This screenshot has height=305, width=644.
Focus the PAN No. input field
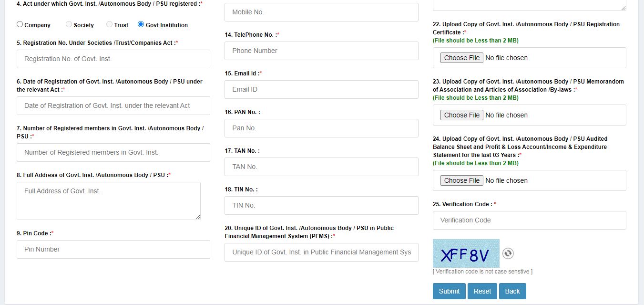click(x=321, y=128)
